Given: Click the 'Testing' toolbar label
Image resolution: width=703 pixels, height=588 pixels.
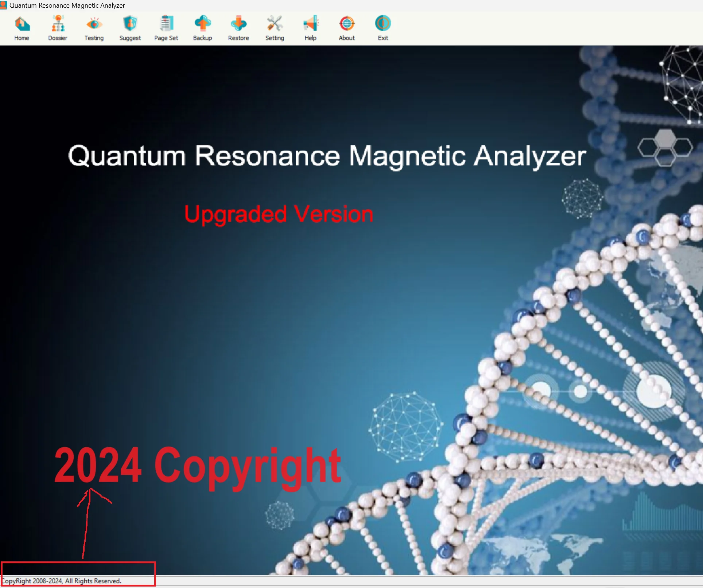Looking at the screenshot, I should [x=94, y=38].
